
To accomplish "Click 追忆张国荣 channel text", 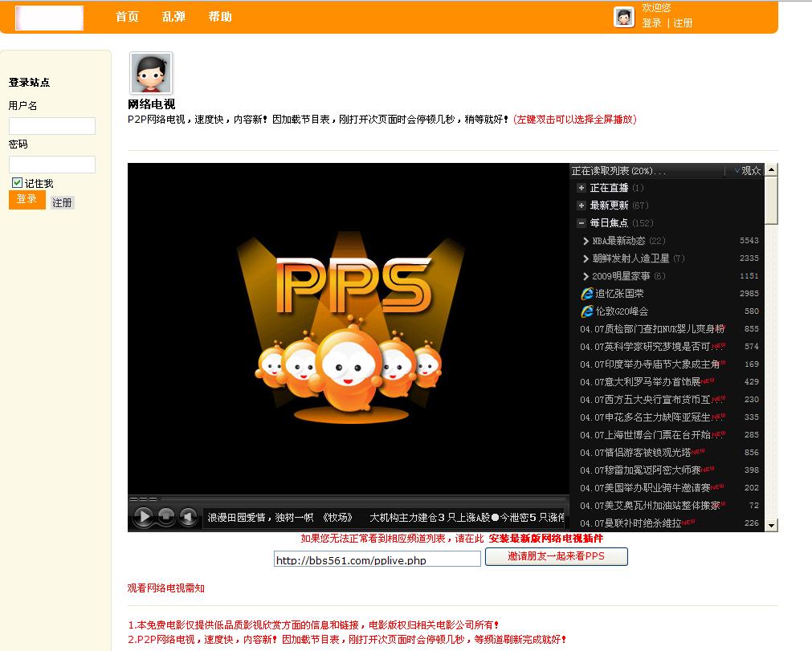I will point(619,294).
